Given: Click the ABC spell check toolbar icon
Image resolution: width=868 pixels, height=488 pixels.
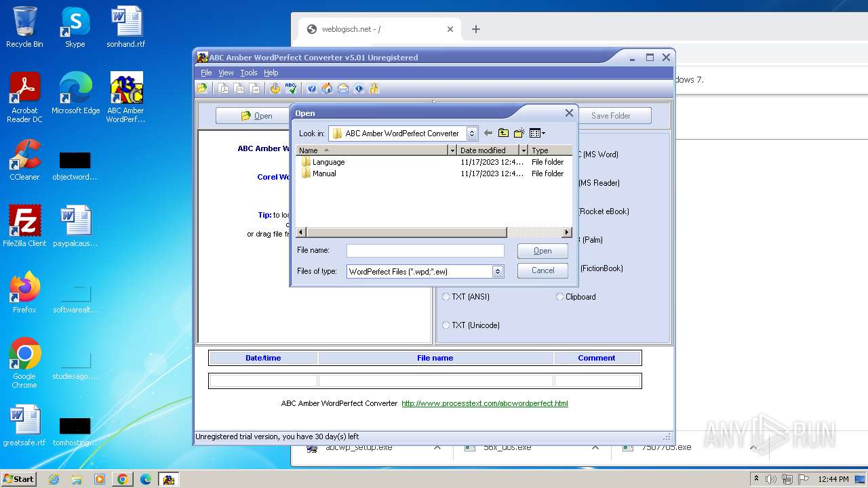Looking at the screenshot, I should 291,88.
